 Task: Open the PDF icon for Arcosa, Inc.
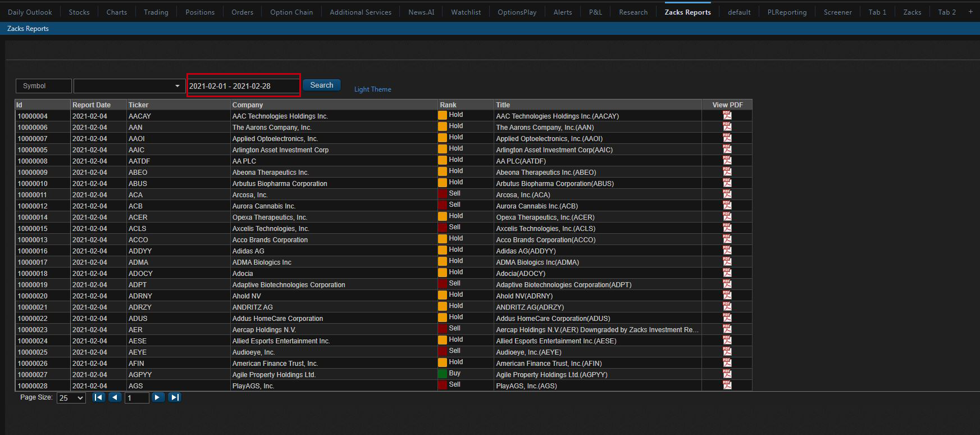727,194
